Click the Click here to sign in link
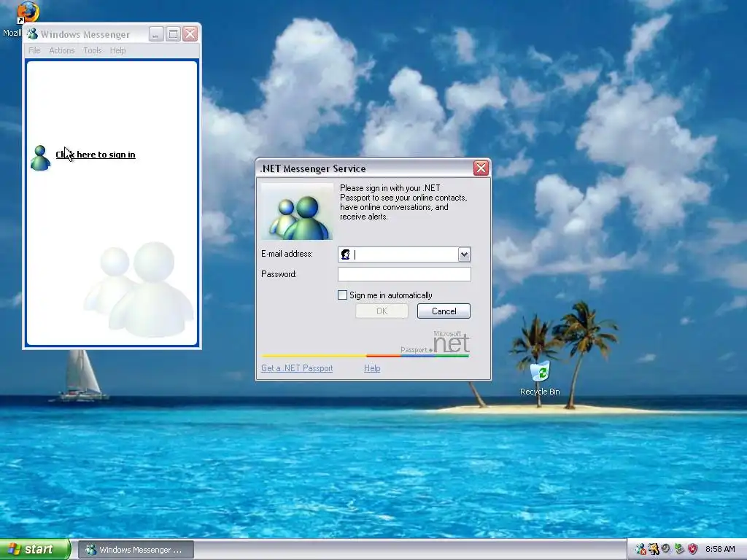This screenshot has width=747, height=560. tap(96, 155)
